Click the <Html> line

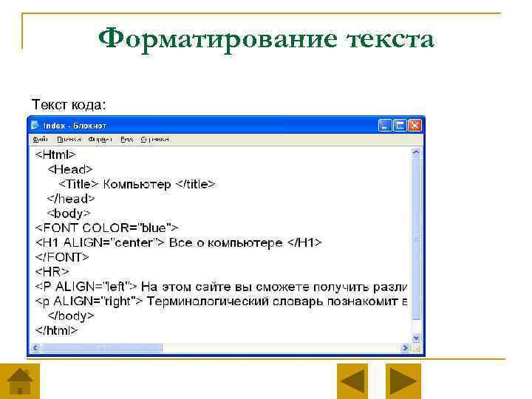(x=55, y=154)
